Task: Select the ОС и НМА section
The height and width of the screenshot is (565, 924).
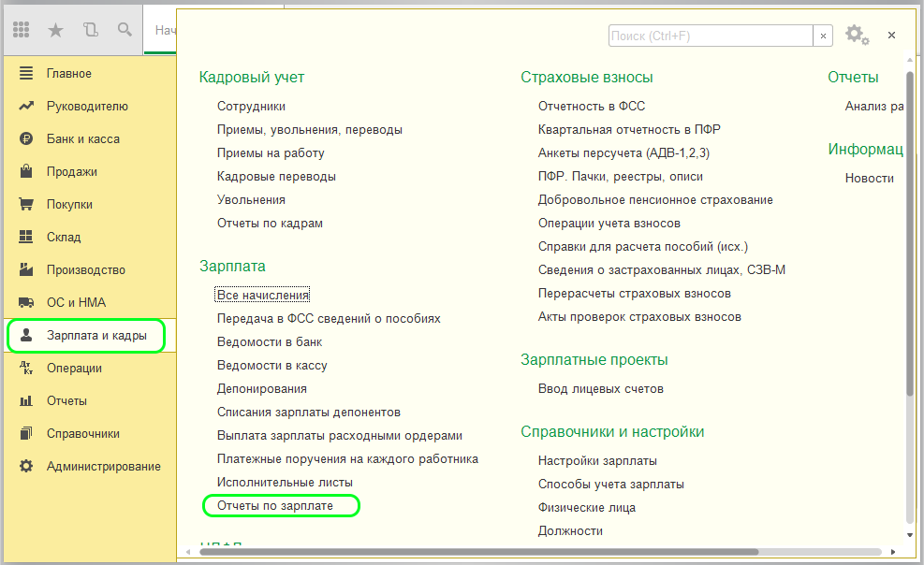Action: coord(76,303)
